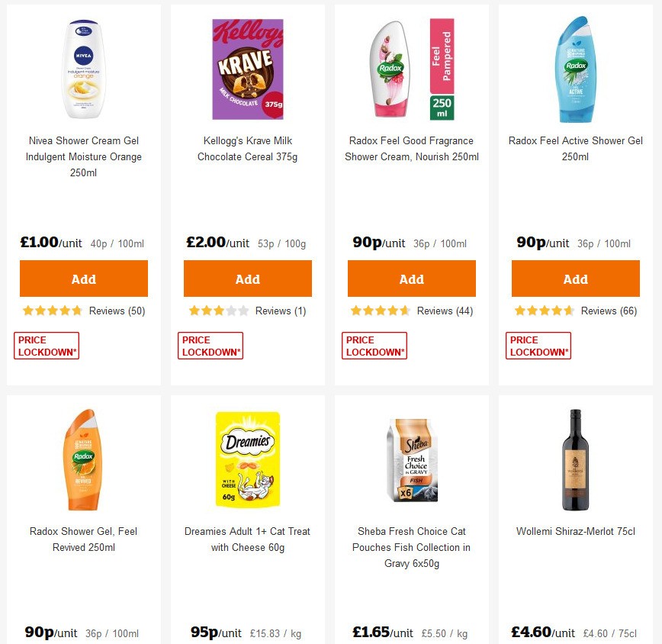This screenshot has width=662, height=644.
Task: Click the Dreamies cat treat packshot
Action: coord(247,458)
